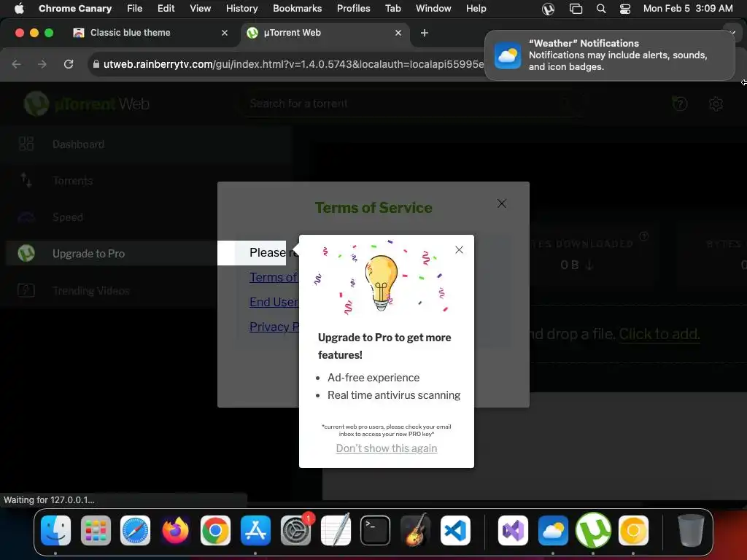Open Dashboard in the sidebar
Image resolution: width=747 pixels, height=560 pixels.
point(78,144)
